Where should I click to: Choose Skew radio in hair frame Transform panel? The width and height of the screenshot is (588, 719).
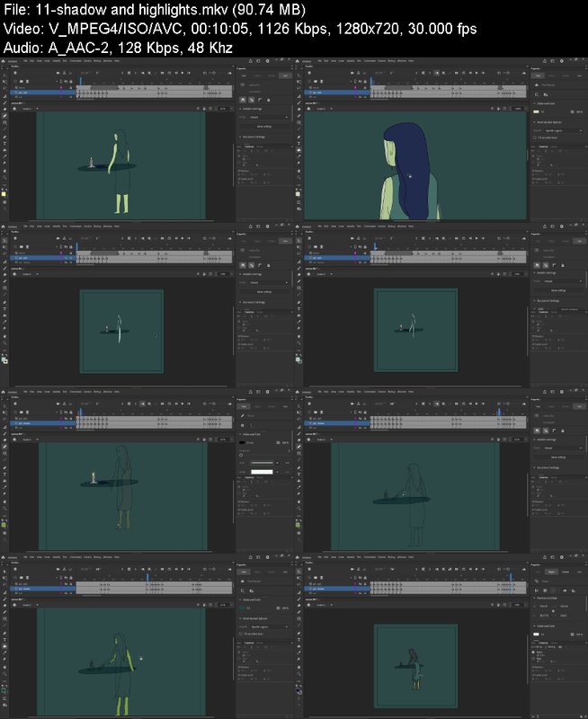pyautogui.click(x=533, y=162)
